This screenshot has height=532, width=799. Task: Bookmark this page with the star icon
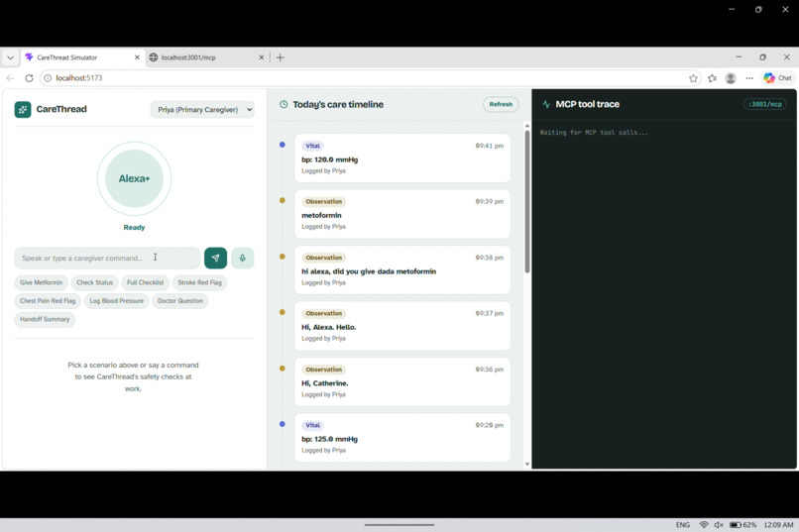pyautogui.click(x=693, y=78)
